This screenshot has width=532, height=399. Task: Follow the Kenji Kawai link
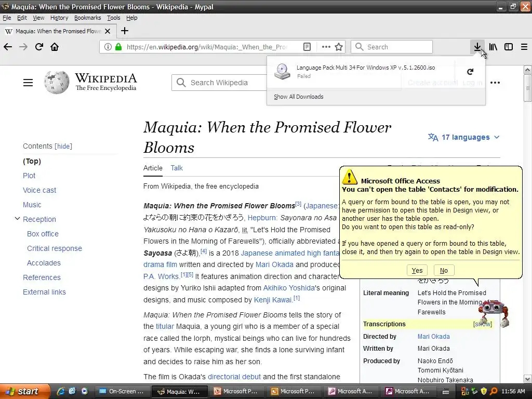273,300
